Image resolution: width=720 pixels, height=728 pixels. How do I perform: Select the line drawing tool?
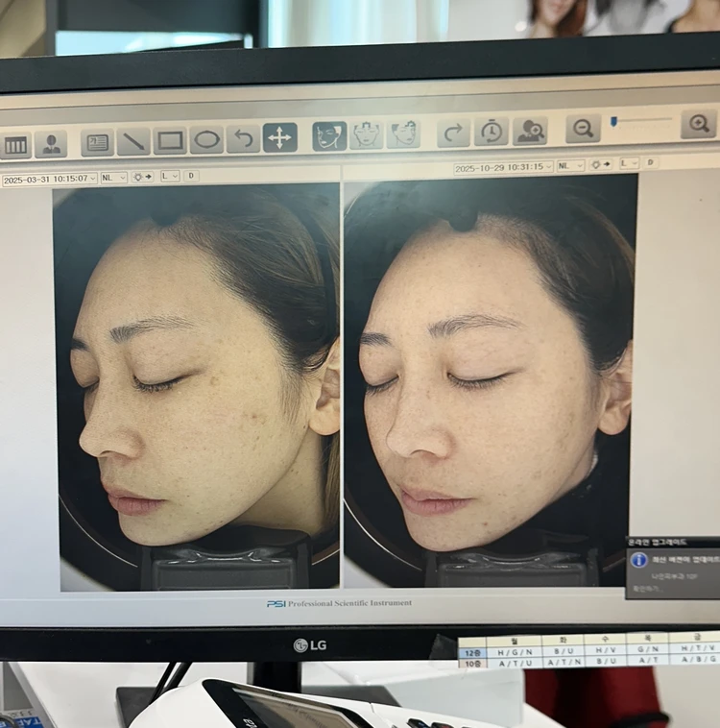[133, 141]
